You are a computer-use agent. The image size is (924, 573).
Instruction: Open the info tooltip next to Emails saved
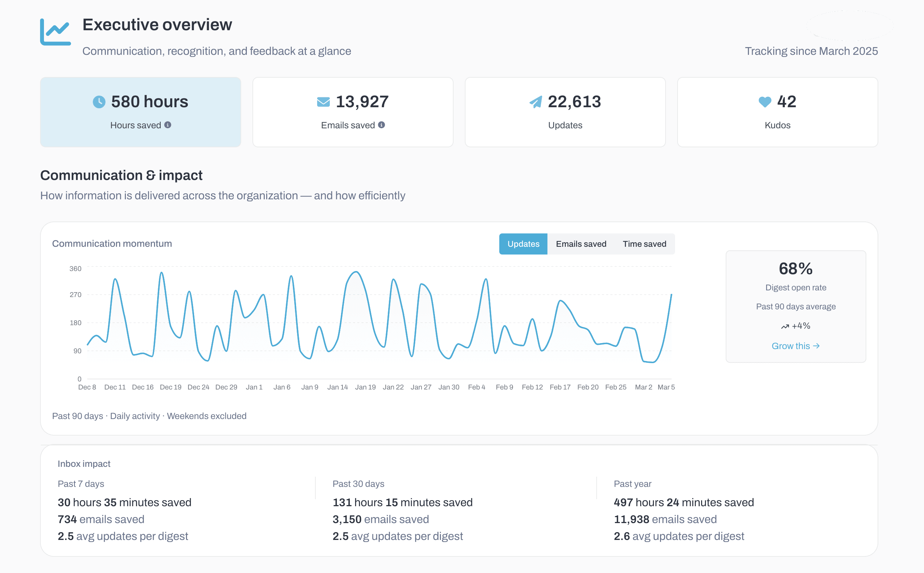click(381, 124)
